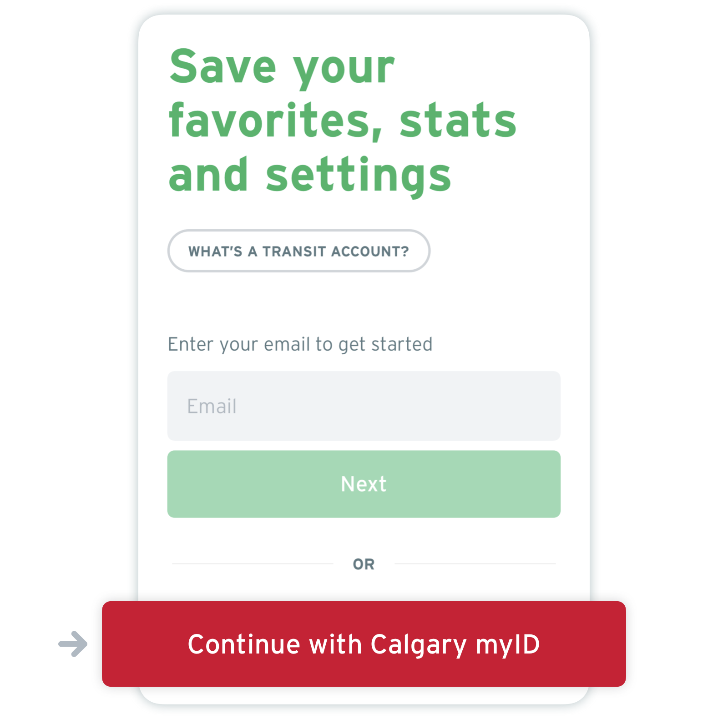The image size is (728, 719).
Task: Click the "Next" label text
Action: coord(364,484)
